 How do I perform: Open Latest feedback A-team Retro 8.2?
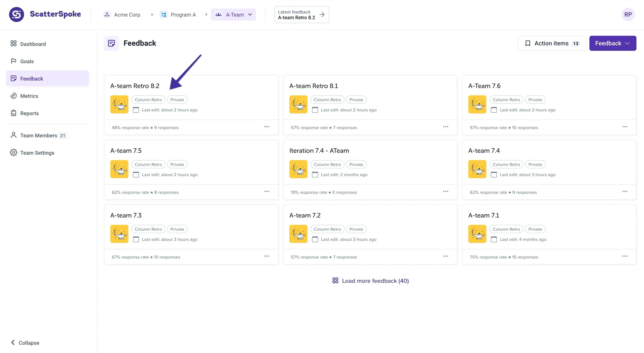(301, 14)
